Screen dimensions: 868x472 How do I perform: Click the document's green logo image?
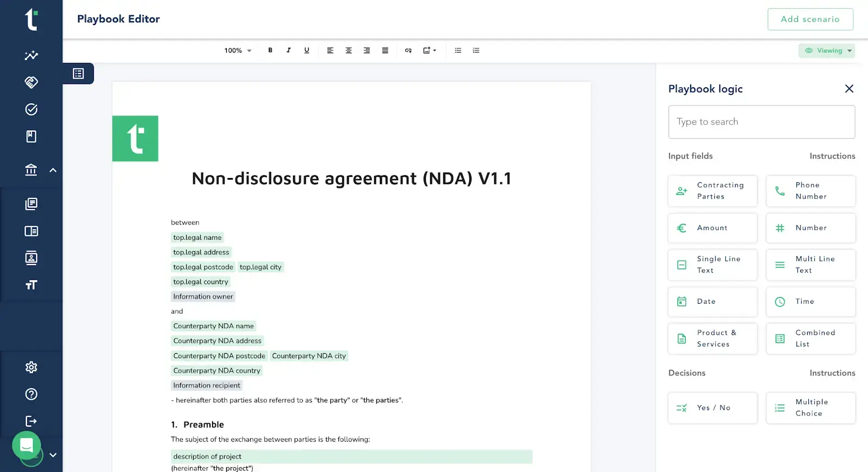coord(135,138)
